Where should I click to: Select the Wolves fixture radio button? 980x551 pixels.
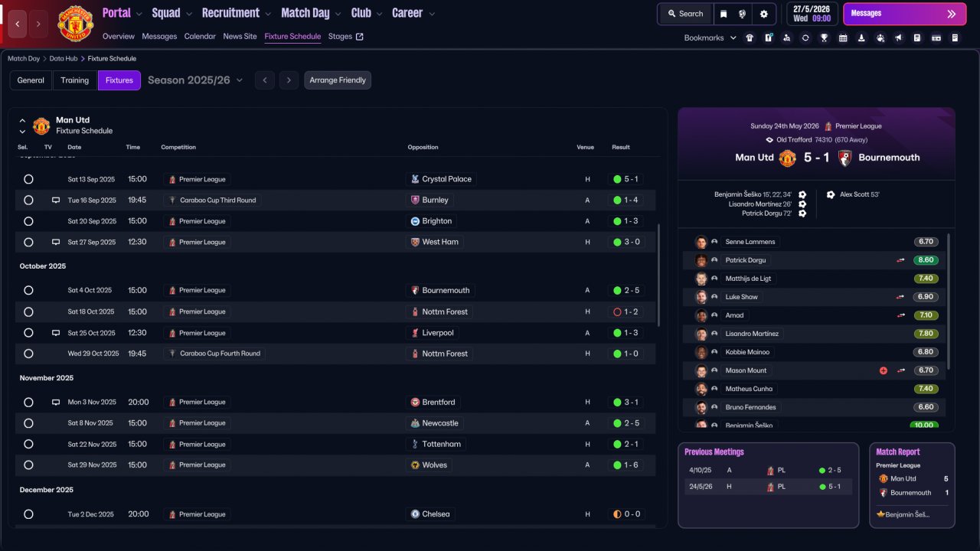pyautogui.click(x=28, y=465)
